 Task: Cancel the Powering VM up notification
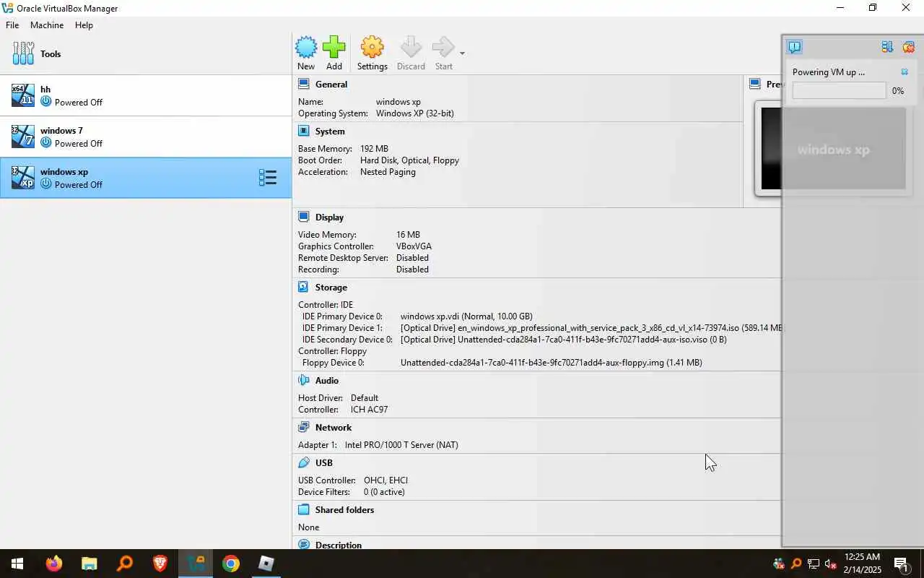(905, 72)
